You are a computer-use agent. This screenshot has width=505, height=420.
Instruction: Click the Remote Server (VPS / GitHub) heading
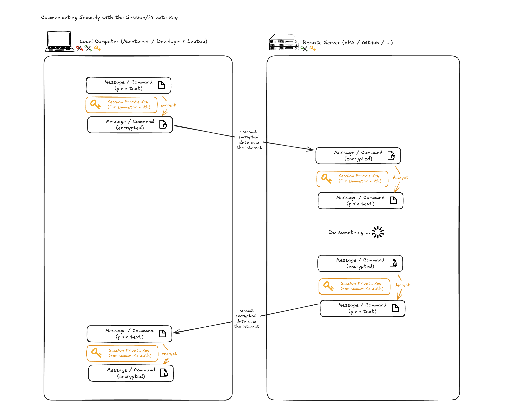[348, 42]
